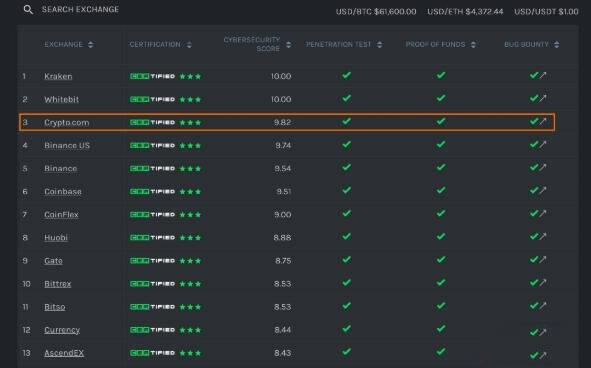Open the Whitebit exchange link
591x368 pixels.
pos(61,99)
